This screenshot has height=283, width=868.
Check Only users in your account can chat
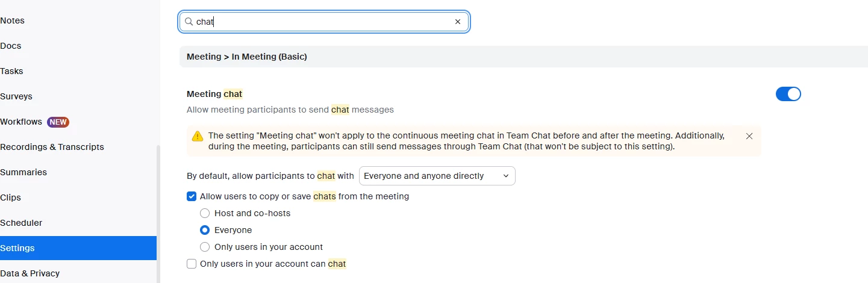coord(192,264)
